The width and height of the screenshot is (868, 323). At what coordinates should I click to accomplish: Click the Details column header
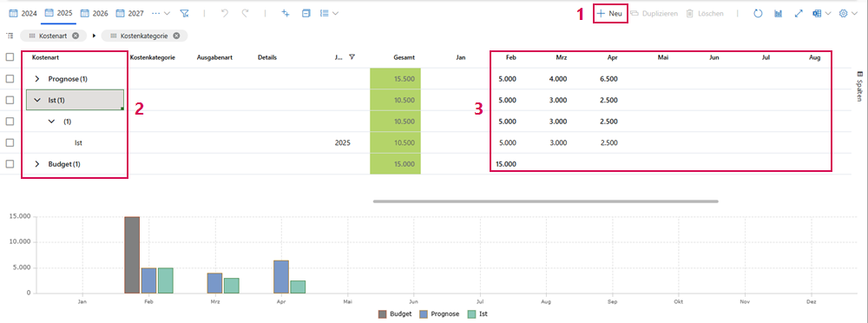(266, 56)
